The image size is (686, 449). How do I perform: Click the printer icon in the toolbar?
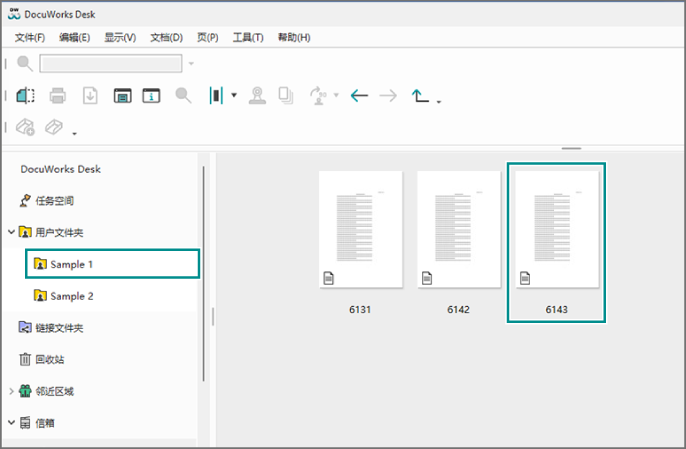point(58,96)
